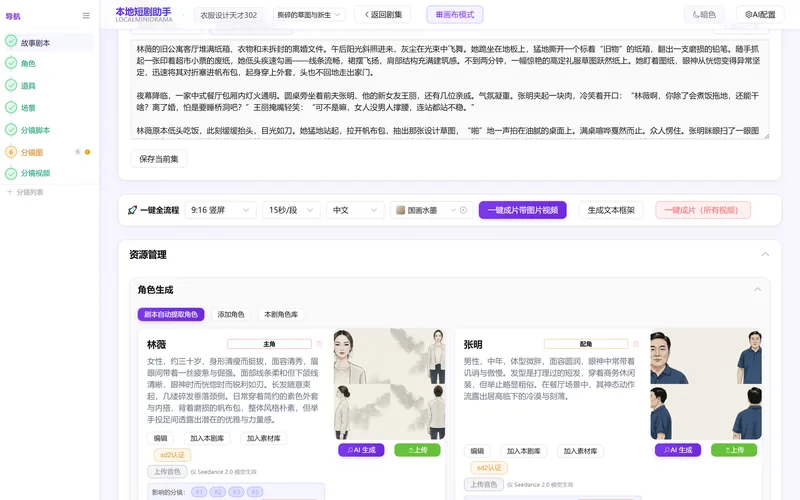Select the 剧本自动提取角色 tab
This screenshot has width=800, height=500.
171,314
